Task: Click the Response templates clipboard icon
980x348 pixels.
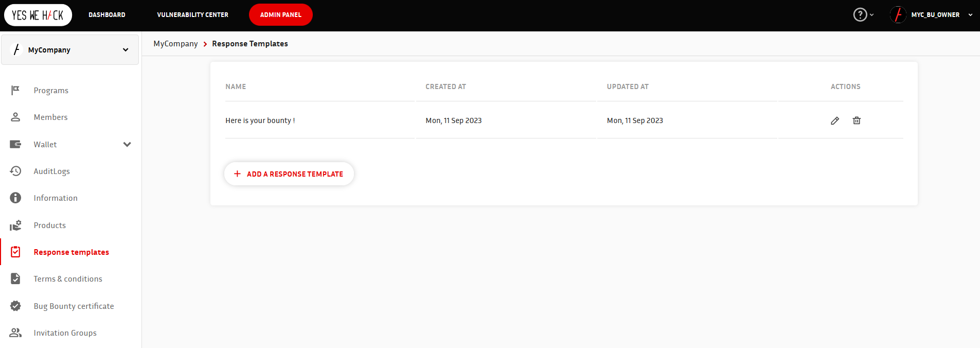Action: [x=15, y=252]
